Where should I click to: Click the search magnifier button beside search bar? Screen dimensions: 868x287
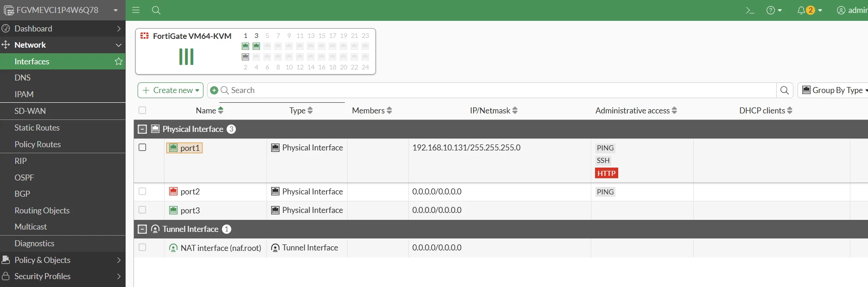[x=785, y=90]
